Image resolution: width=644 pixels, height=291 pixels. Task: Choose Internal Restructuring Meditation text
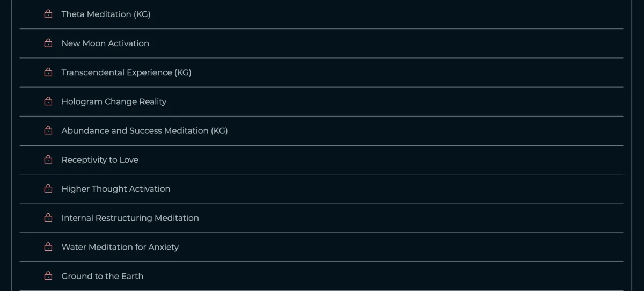coord(130,218)
